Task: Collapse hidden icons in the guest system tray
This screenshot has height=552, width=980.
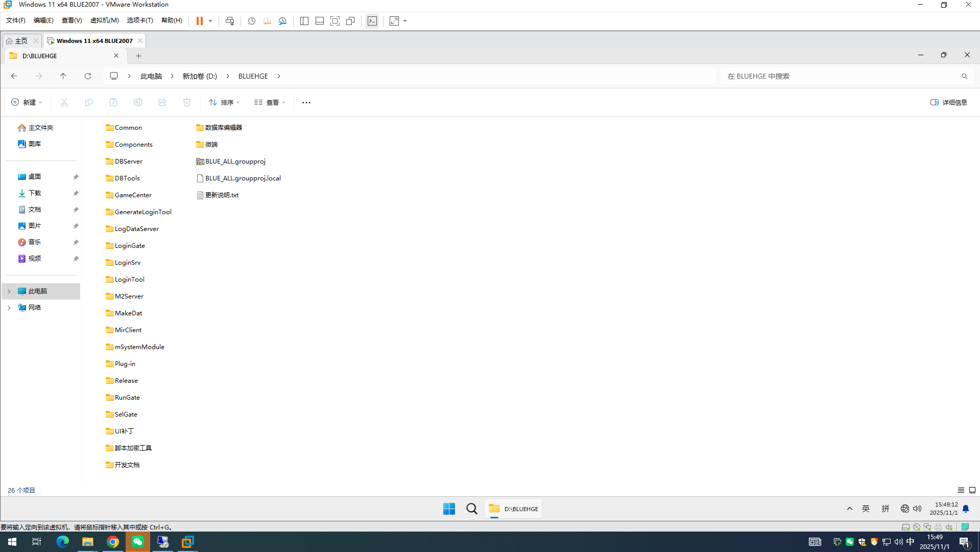Action: (x=849, y=509)
